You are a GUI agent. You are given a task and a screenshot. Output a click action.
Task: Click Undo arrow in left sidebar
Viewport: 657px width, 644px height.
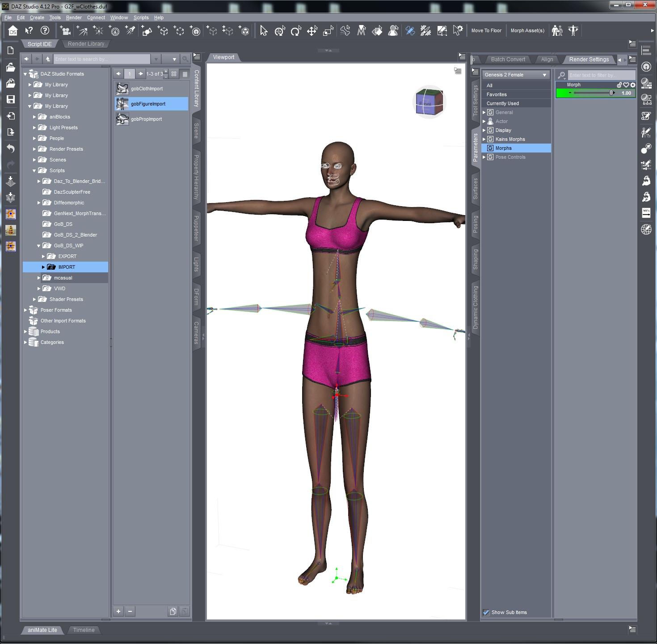pos(11,148)
